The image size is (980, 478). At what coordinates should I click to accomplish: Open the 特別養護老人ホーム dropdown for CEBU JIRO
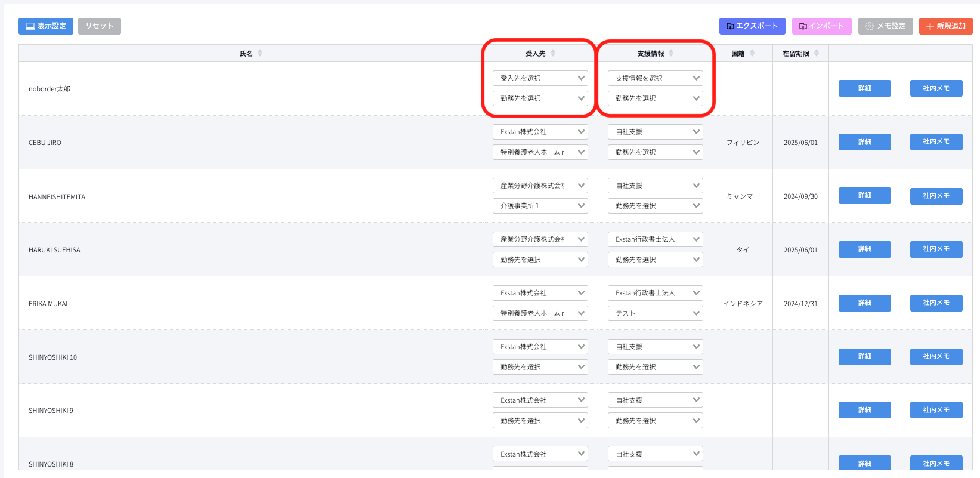click(540, 152)
